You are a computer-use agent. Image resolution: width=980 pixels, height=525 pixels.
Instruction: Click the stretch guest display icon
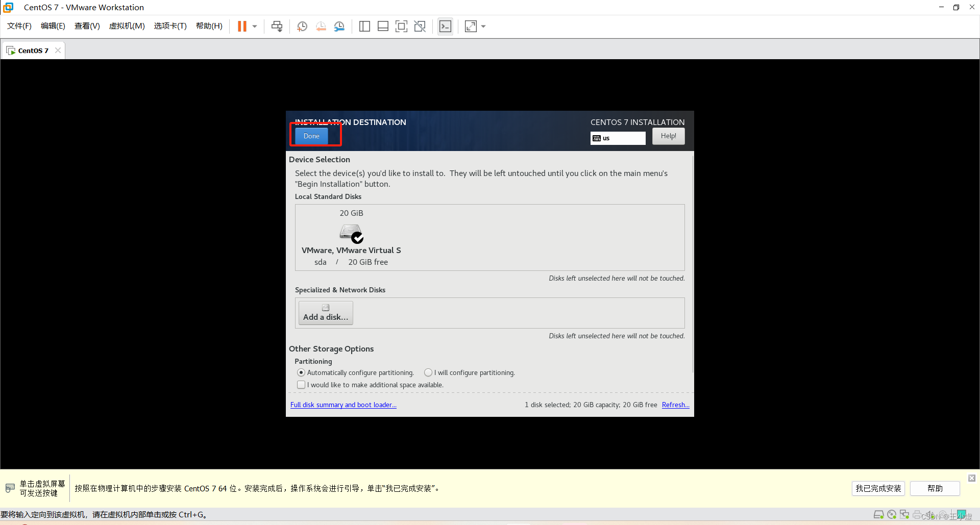(x=471, y=27)
